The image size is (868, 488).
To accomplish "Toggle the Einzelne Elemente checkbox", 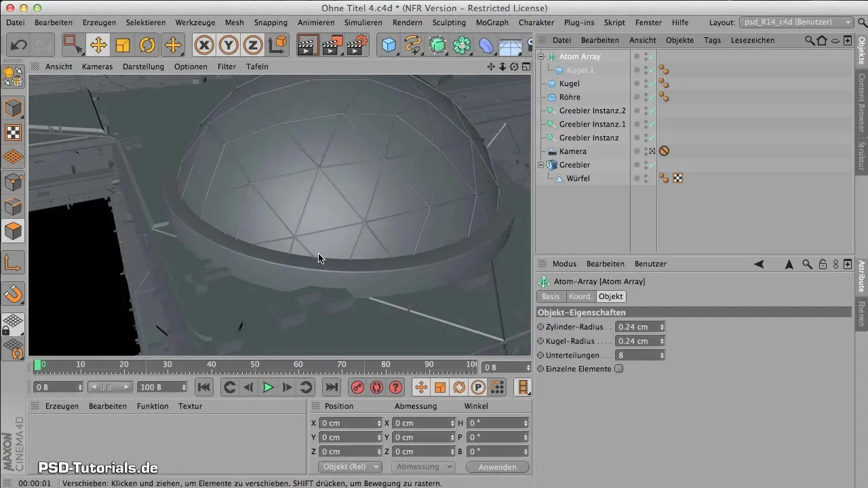I will point(618,369).
